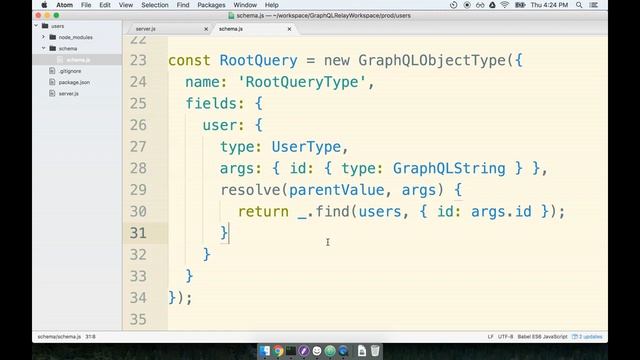Image resolution: width=640 pixels, height=360 pixels.
Task: Change Babel ES6 JavaScript grammar selector
Action: pos(542,337)
